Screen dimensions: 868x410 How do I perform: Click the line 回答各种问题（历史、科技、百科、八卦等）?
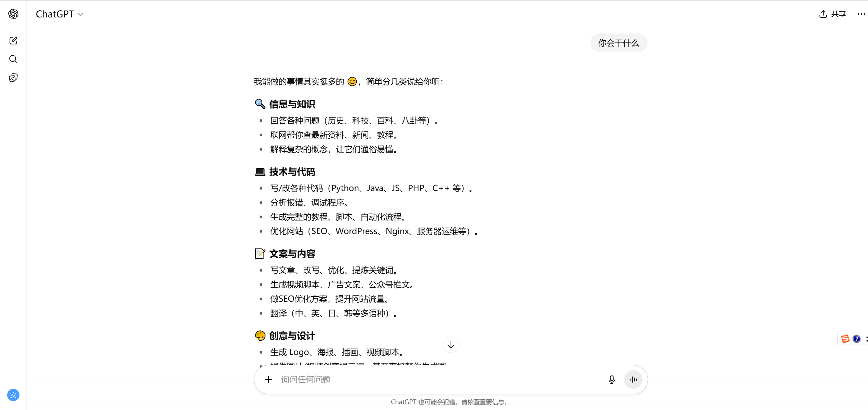[x=354, y=121]
